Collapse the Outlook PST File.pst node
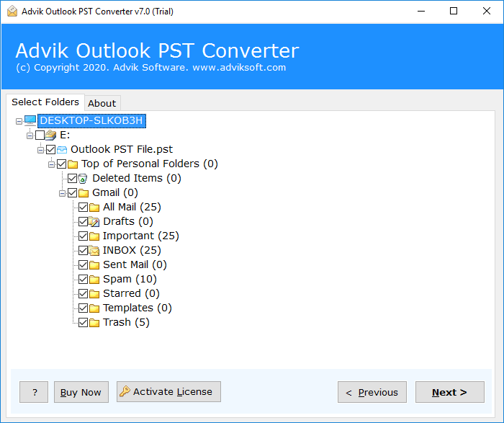 click(x=41, y=150)
